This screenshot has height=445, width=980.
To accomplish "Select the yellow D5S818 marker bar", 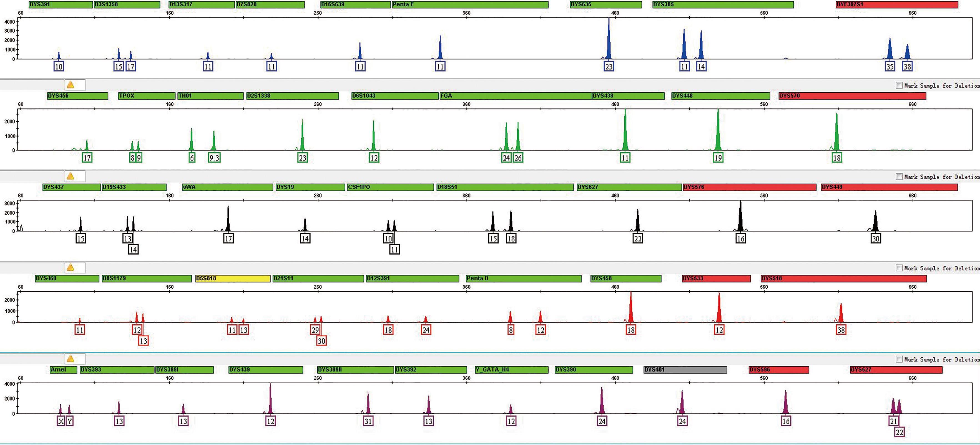I will coord(232,279).
